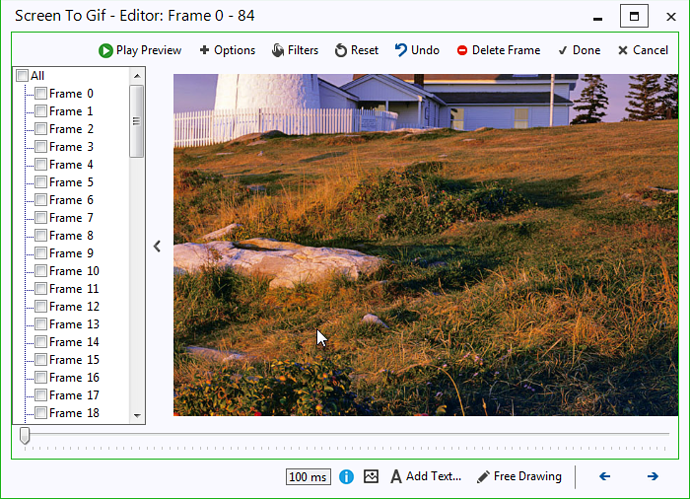Click the green Play Preview icon
690x499 pixels.
[105, 51]
